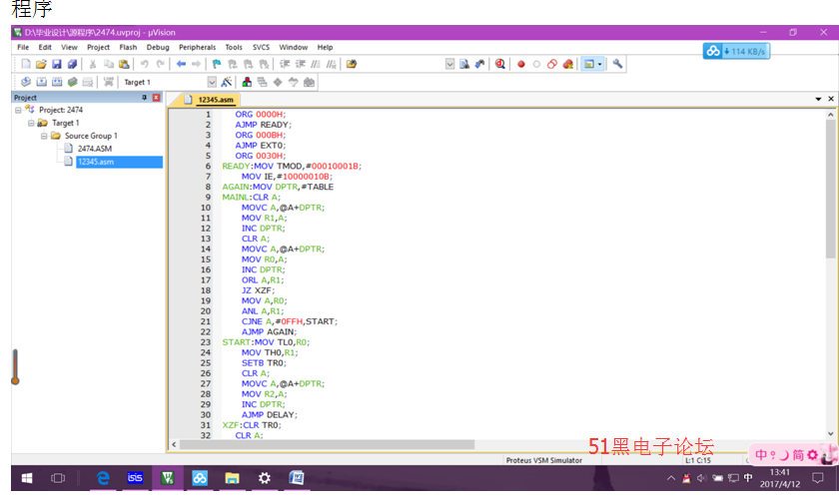Open the window layout dropdown arrow

(600, 64)
